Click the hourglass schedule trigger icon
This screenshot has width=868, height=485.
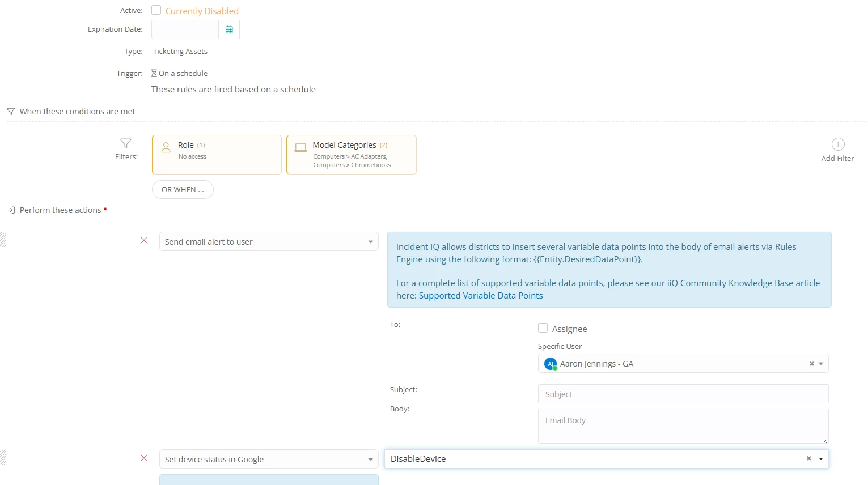click(154, 73)
